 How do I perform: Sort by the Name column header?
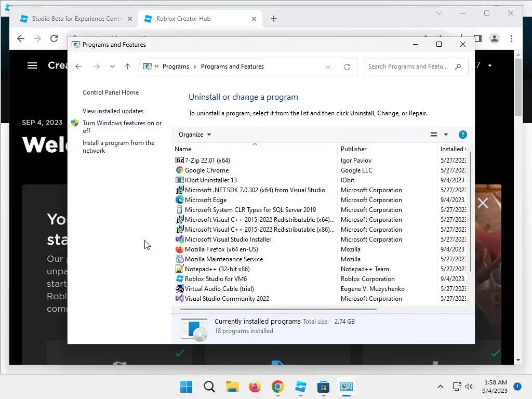coord(255,149)
